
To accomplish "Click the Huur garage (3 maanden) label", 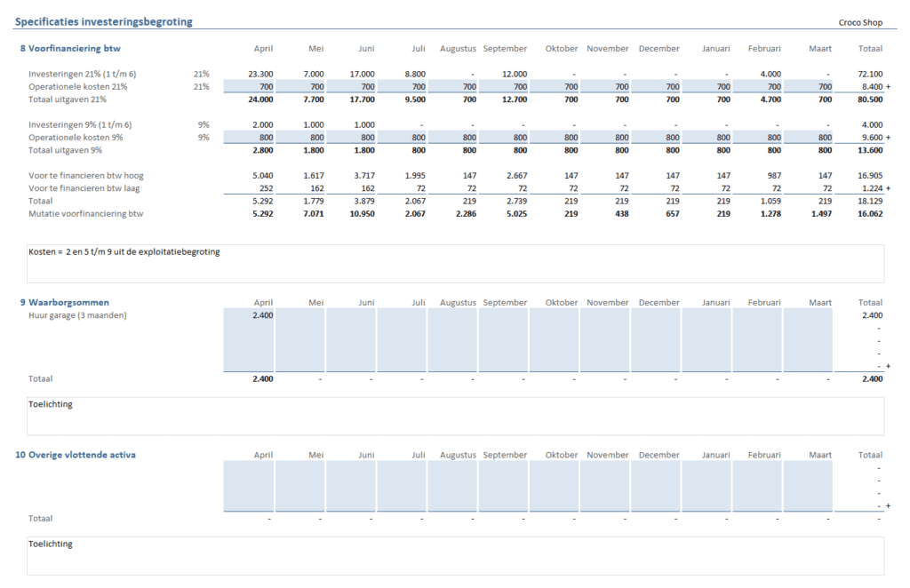I will [78, 315].
